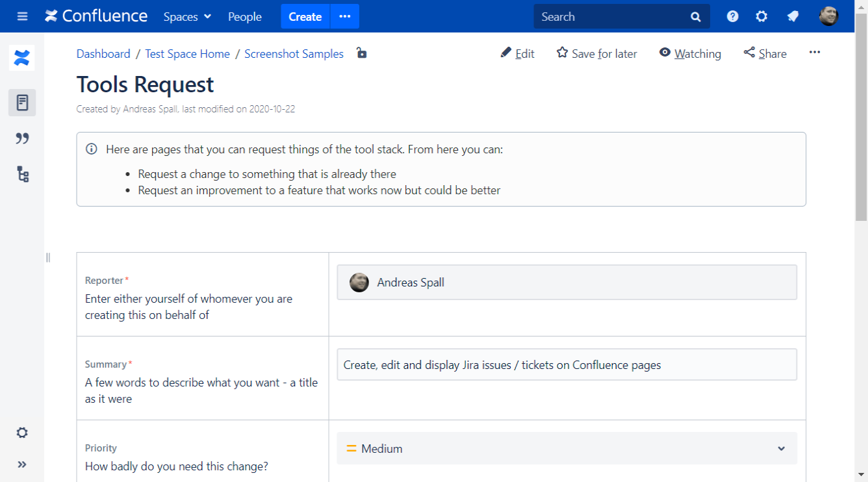868x482 pixels.
Task: Open the page more actions ellipsis
Action: (815, 53)
